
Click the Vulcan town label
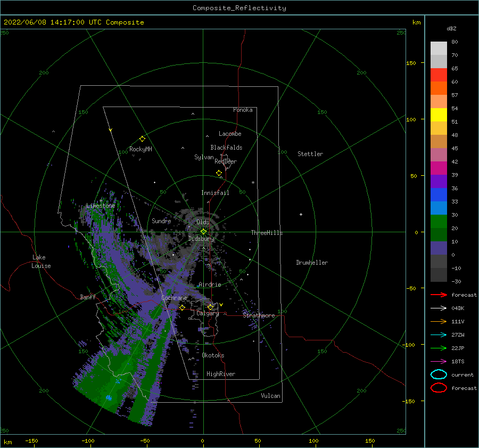tap(271, 396)
